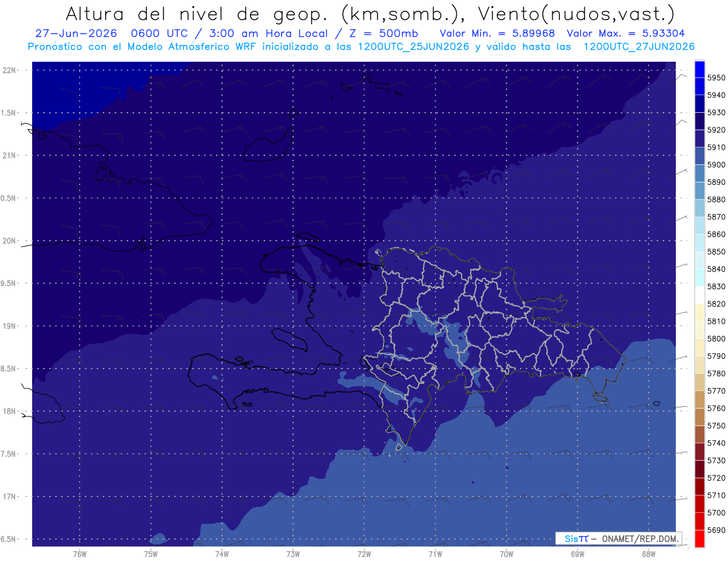This screenshot has height=562, width=728.
Task: Click color scale value '5900'
Action: [x=716, y=165]
